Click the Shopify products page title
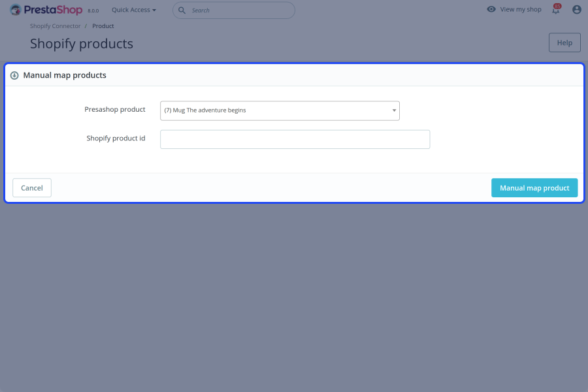 click(82, 44)
